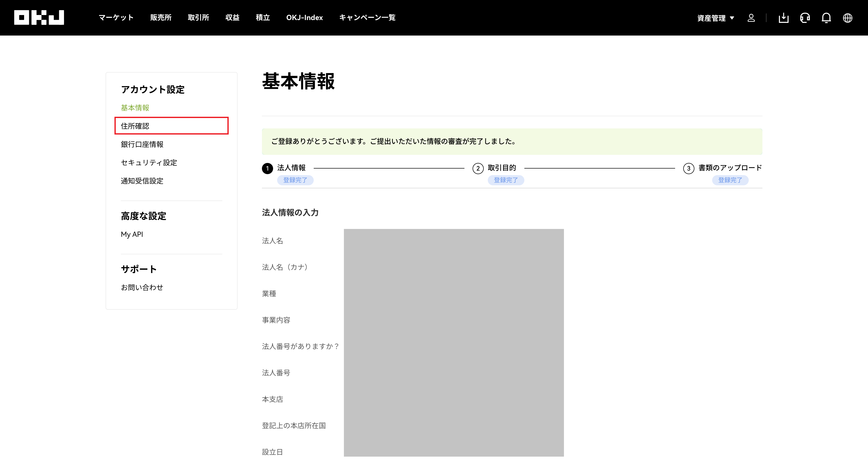The width and height of the screenshot is (868, 465).
Task: Click the 業種 field label
Action: 269,294
